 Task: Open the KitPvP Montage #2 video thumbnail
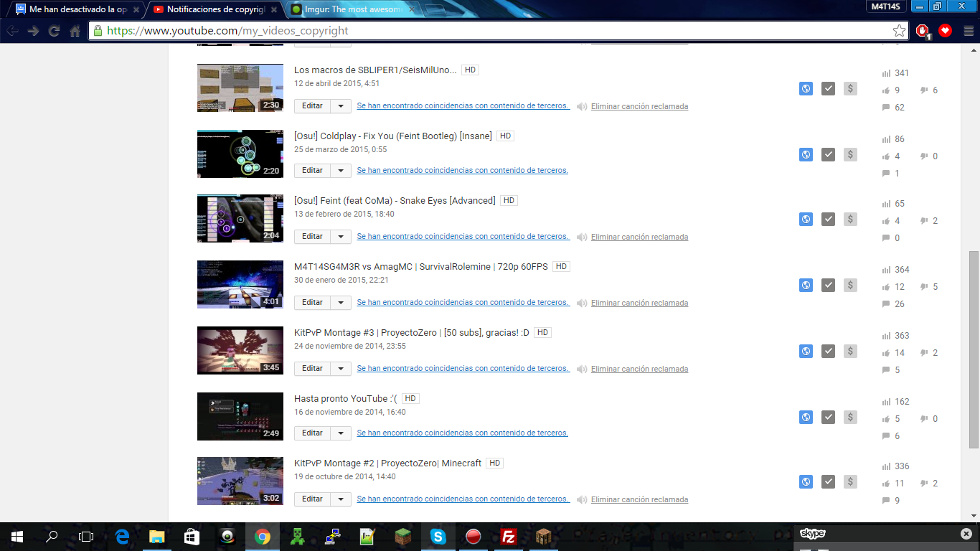(x=240, y=481)
